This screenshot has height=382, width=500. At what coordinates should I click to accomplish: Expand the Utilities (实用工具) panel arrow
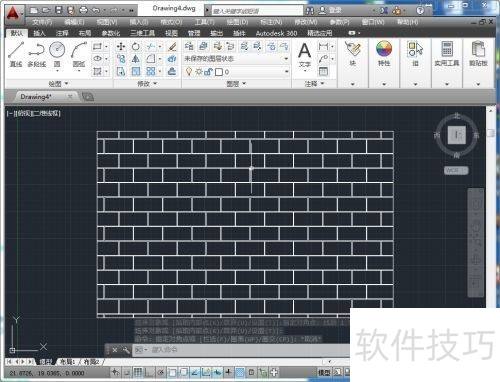tap(447, 84)
